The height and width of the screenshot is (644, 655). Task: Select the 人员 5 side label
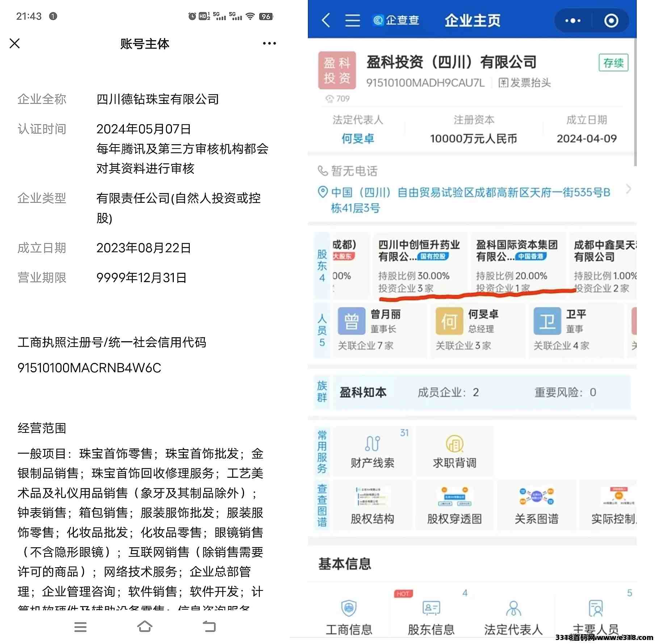click(x=322, y=330)
